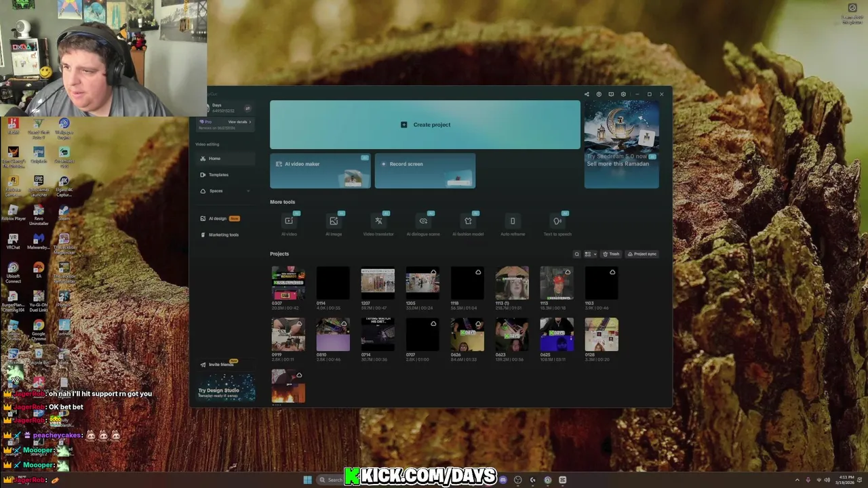Open the Text to speech tool
This screenshot has height=488, width=868.
point(557,221)
